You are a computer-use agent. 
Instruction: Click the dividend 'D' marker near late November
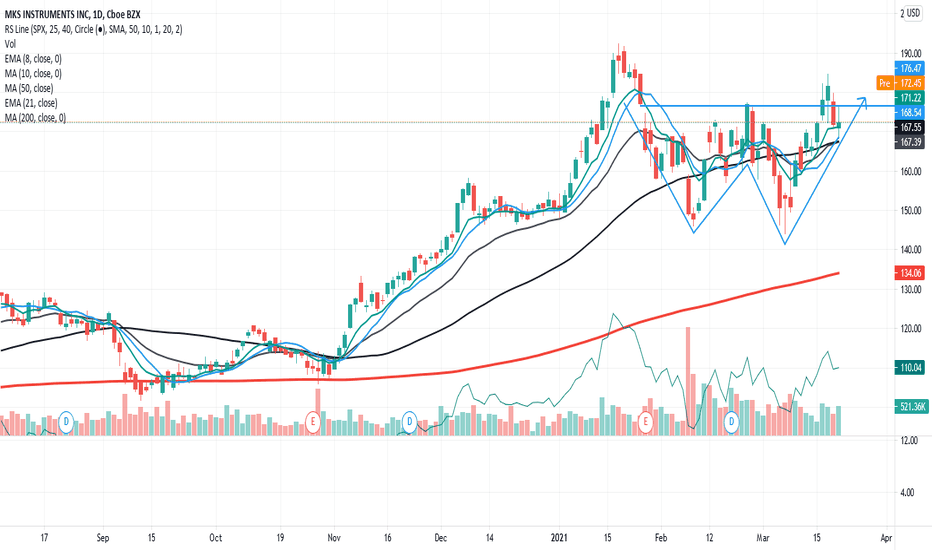[x=409, y=422]
